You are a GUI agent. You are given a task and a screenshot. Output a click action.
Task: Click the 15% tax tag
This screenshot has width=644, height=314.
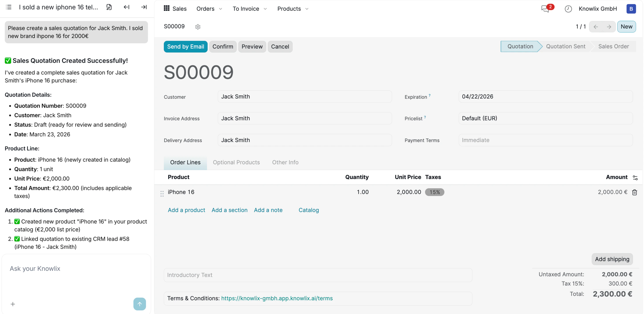[x=435, y=192]
